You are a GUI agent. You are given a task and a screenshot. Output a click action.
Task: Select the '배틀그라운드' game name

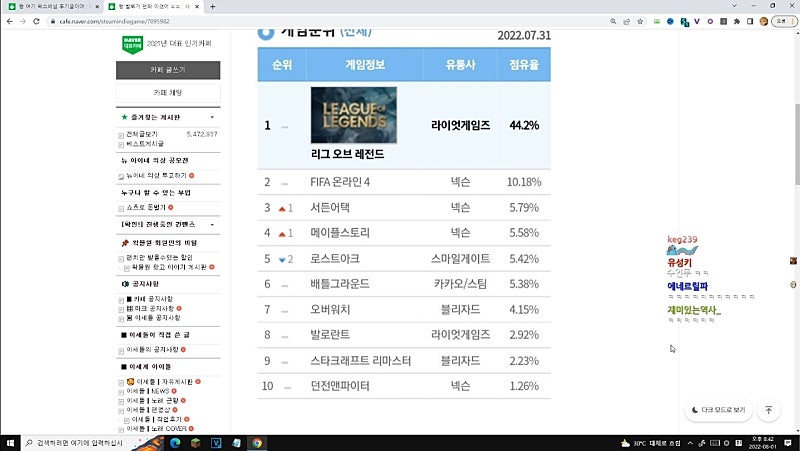click(x=340, y=284)
